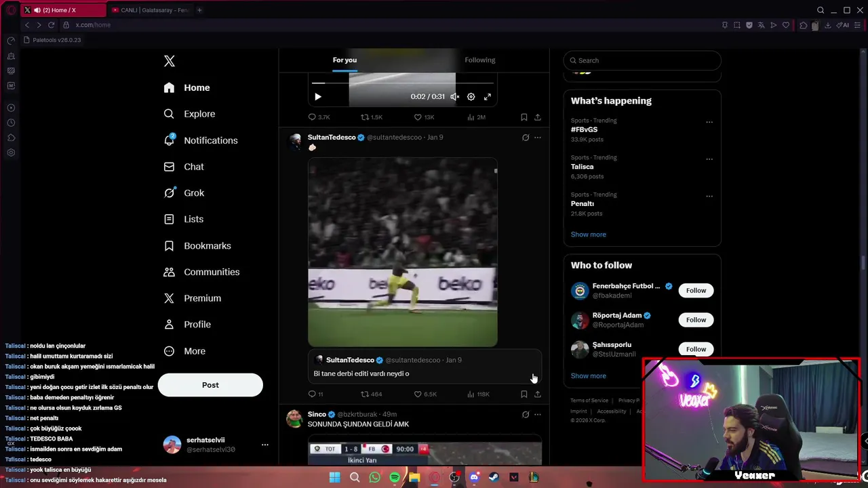This screenshot has width=868, height=488.
Task: Open account menu for serhatselvii
Action: [218, 445]
